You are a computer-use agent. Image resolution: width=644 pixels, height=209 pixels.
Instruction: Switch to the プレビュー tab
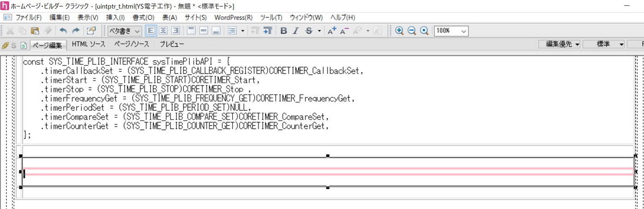coord(172,44)
